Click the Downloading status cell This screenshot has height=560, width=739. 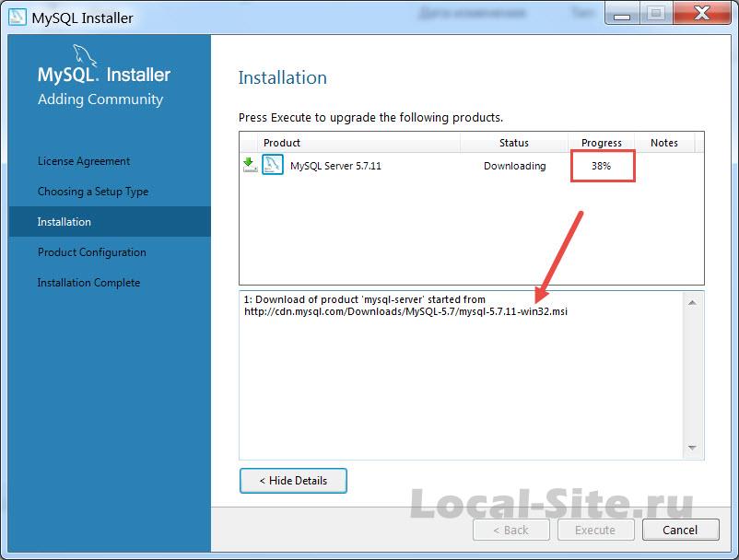pos(515,166)
